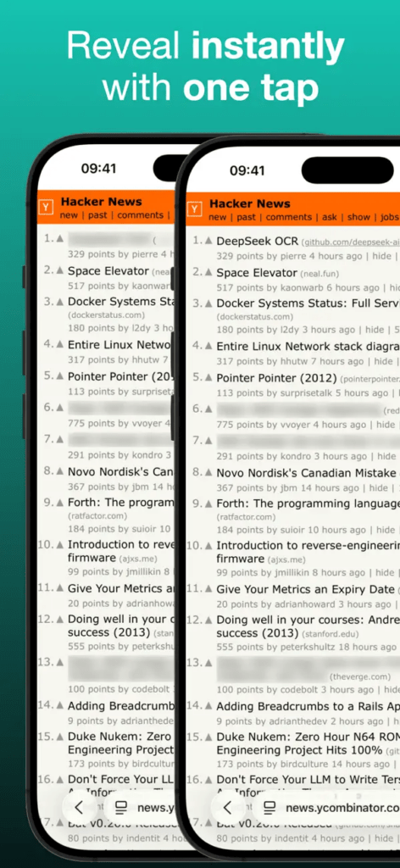This screenshot has height=868, width=400.
Task: Reveal the blurred title of story 7, right phone
Action: (308, 442)
